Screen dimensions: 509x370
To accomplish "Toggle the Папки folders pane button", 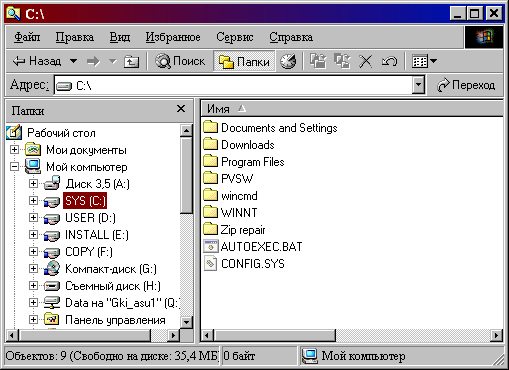I will pyautogui.click(x=244, y=61).
